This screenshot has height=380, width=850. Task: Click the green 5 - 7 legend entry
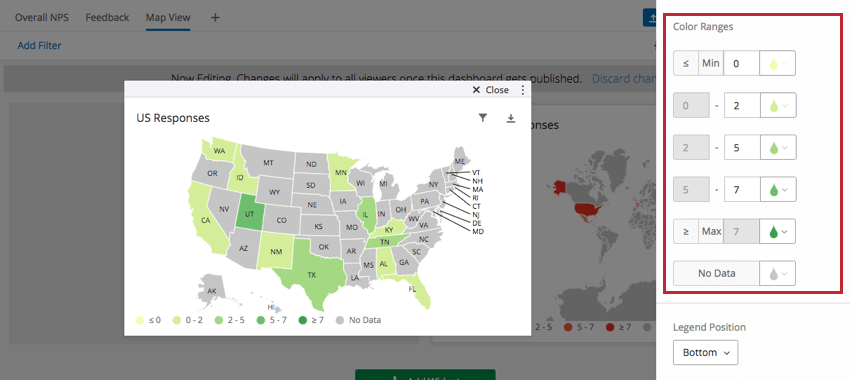coord(272,320)
